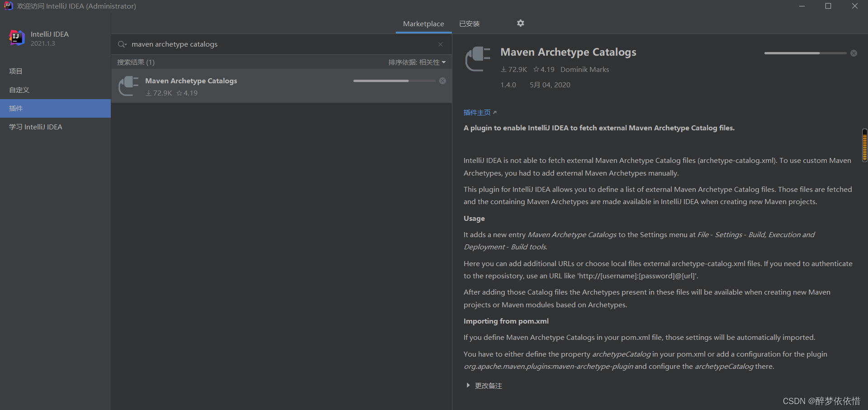The image size is (868, 410).
Task: Click the 4.19 rating in details panel
Action: click(544, 69)
